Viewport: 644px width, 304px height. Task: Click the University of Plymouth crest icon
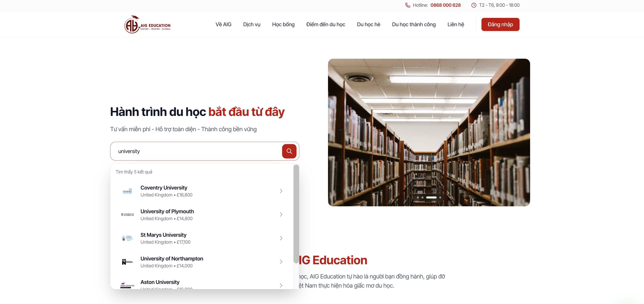click(128, 215)
